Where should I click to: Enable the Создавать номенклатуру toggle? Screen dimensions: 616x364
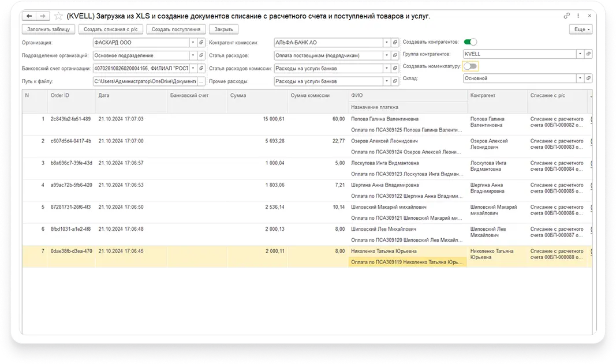(x=471, y=66)
